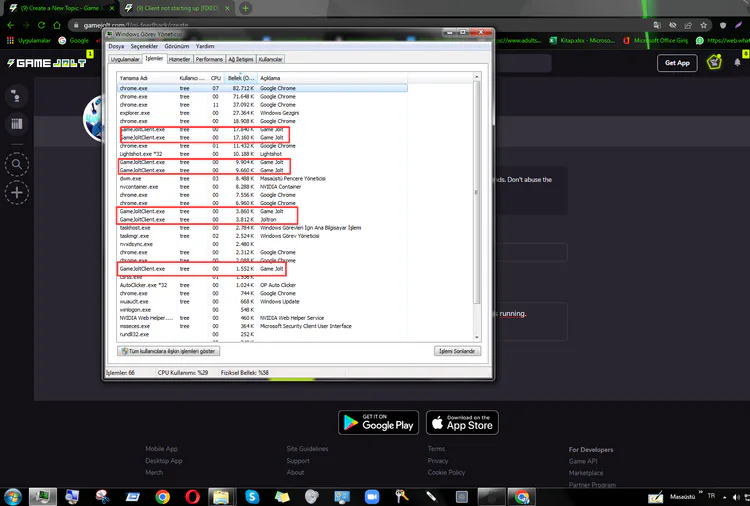
Task: Close the 'Create a New Topic' tab
Action: point(112,8)
